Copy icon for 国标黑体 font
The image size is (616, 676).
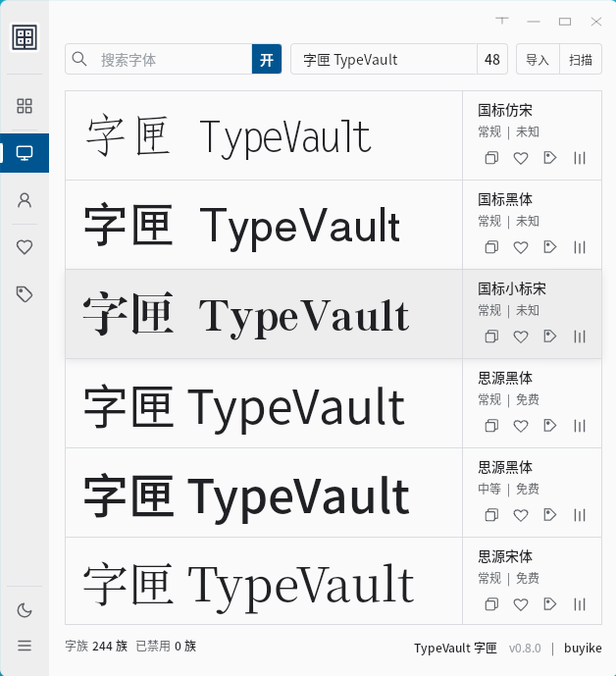491,247
